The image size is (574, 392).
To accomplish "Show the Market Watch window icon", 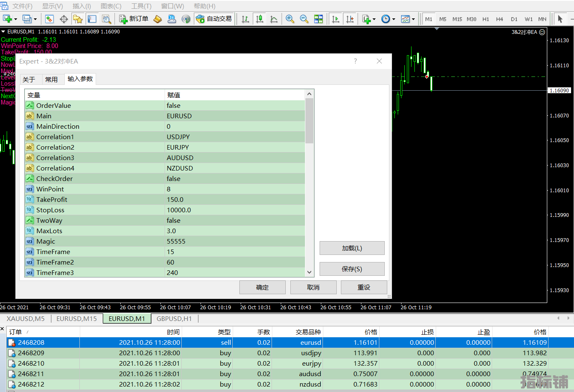I will point(49,19).
